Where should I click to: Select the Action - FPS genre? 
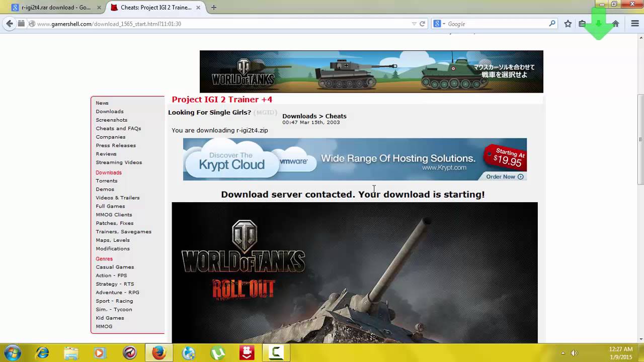(111, 276)
